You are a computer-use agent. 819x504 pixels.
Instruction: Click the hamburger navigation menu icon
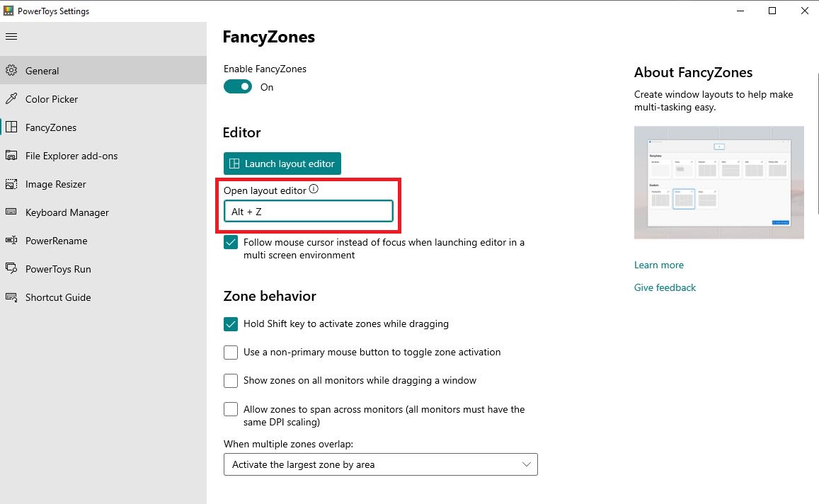(x=11, y=37)
